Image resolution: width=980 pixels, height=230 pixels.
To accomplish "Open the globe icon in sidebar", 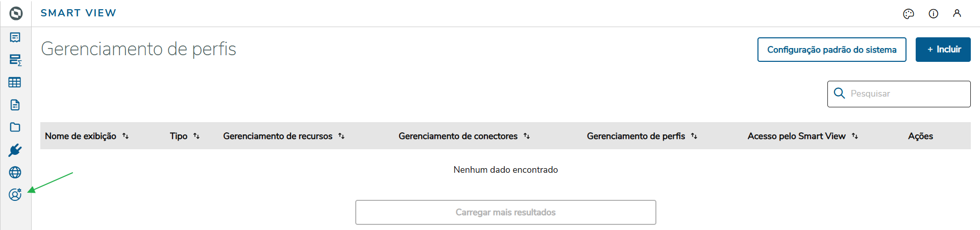I will [15, 172].
